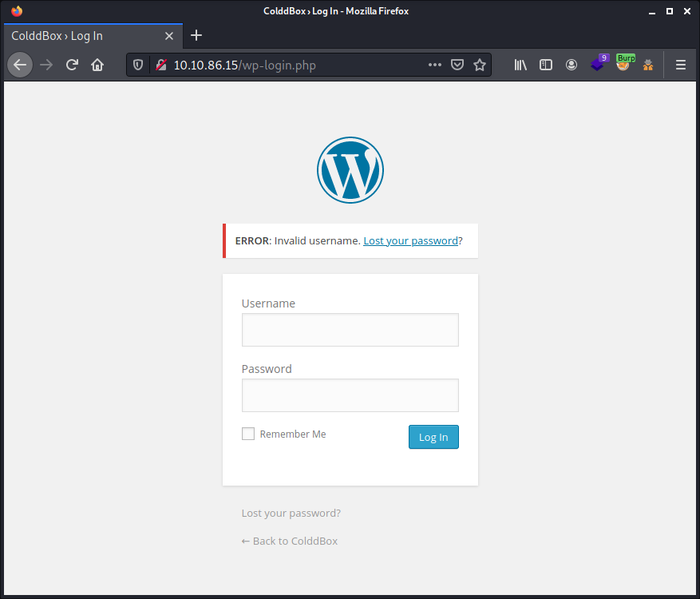Open the orange extension icon
Image resolution: width=700 pixels, height=599 pixels.
648,65
